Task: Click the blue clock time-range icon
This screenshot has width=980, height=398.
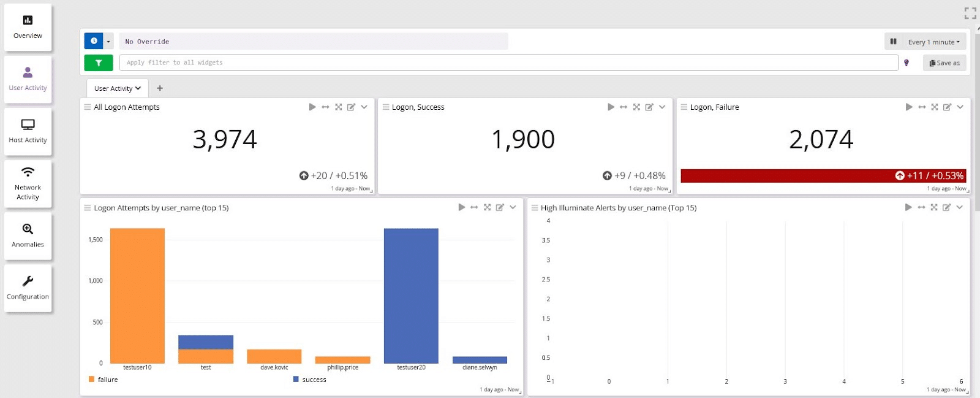Action: (94, 41)
